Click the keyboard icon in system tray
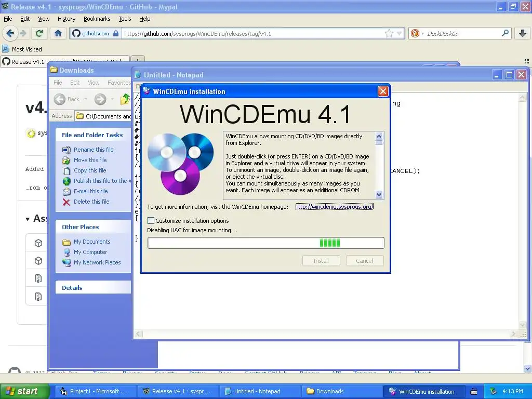Screen dimensions: 532x399 tap(474, 392)
